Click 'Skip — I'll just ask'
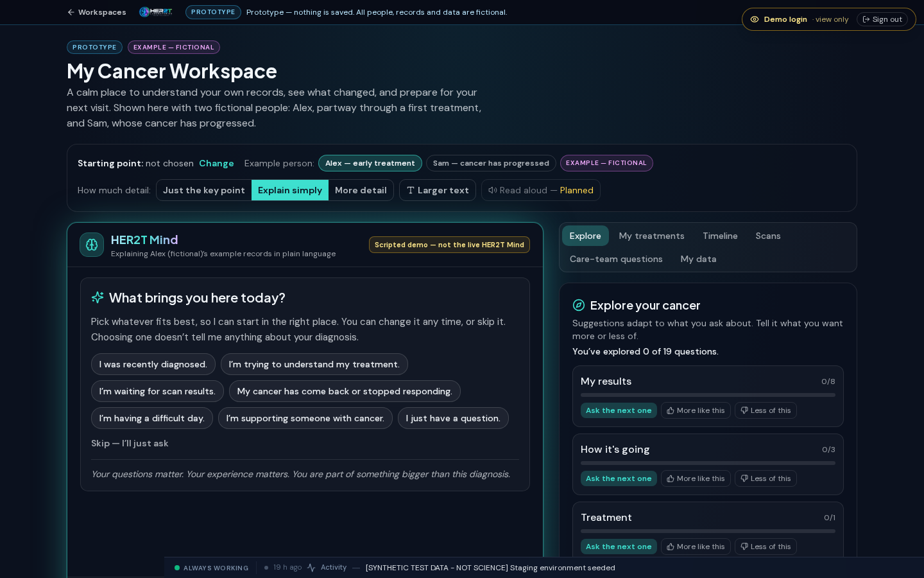 (130, 443)
